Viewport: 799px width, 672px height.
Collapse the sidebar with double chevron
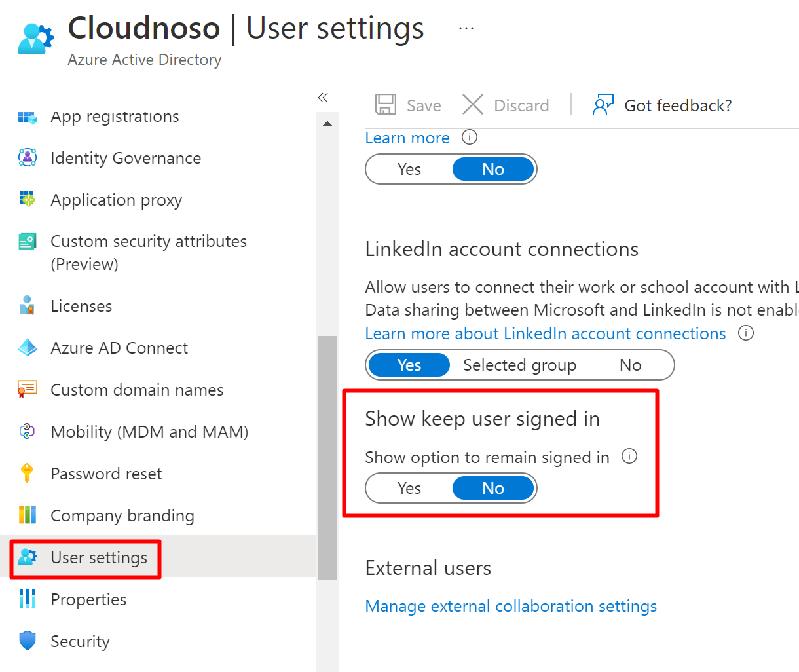[323, 98]
